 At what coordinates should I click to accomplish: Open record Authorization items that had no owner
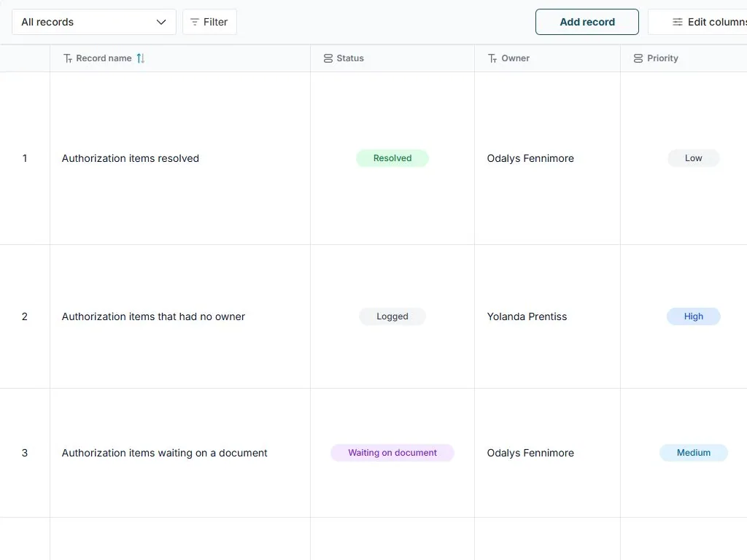click(x=153, y=316)
